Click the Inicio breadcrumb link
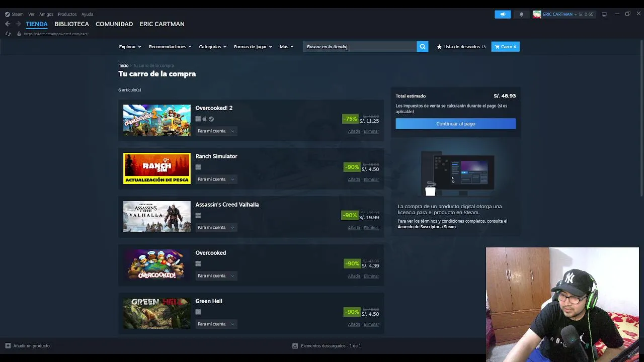This screenshot has width=644, height=362. tap(123, 65)
